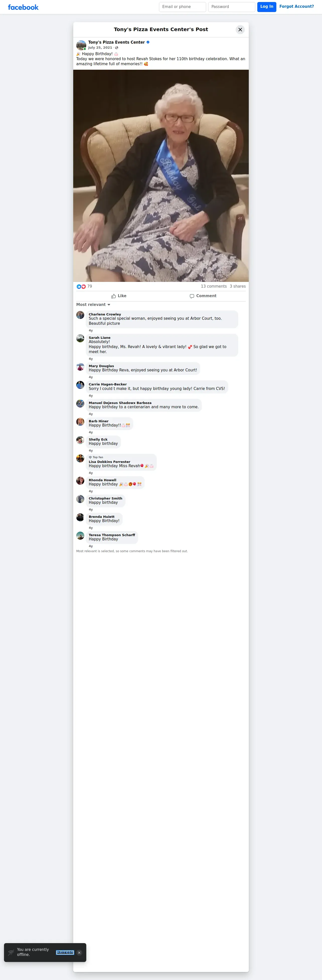Expand the Most relevant sort dropdown
The image size is (322, 980).
tap(93, 305)
